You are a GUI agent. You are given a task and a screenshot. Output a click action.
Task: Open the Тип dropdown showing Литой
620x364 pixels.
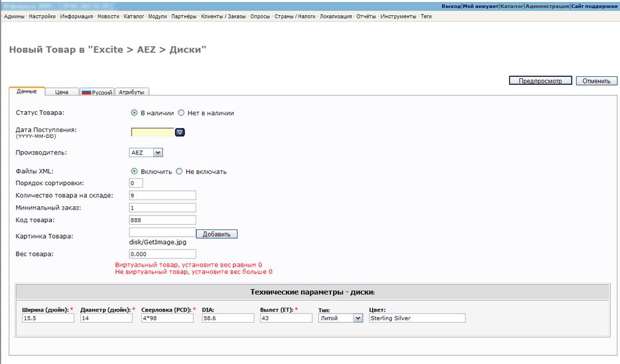(x=340, y=318)
